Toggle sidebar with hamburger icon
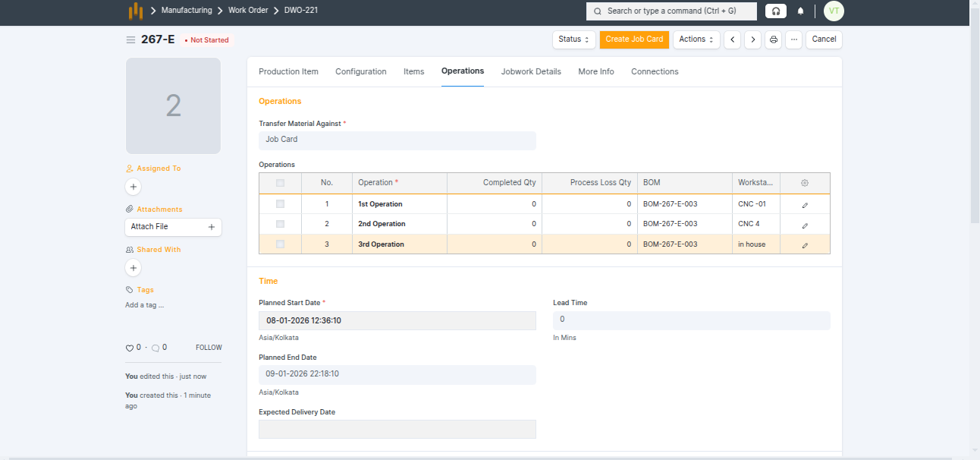980x460 pixels. pos(130,39)
